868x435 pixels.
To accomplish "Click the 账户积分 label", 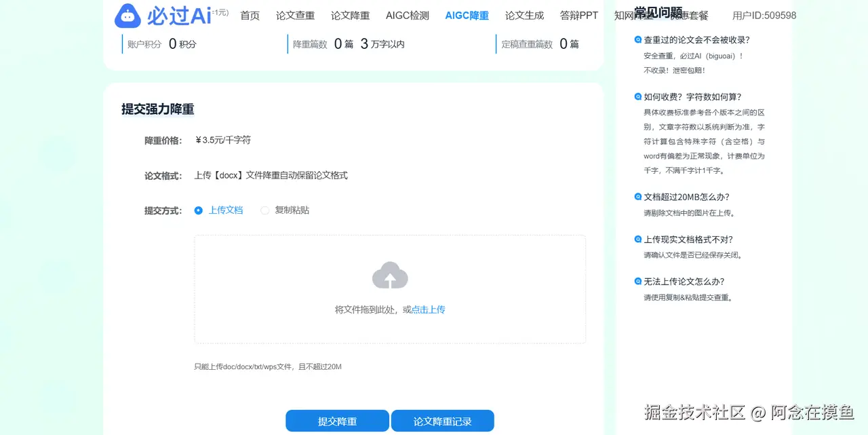I will tap(144, 44).
